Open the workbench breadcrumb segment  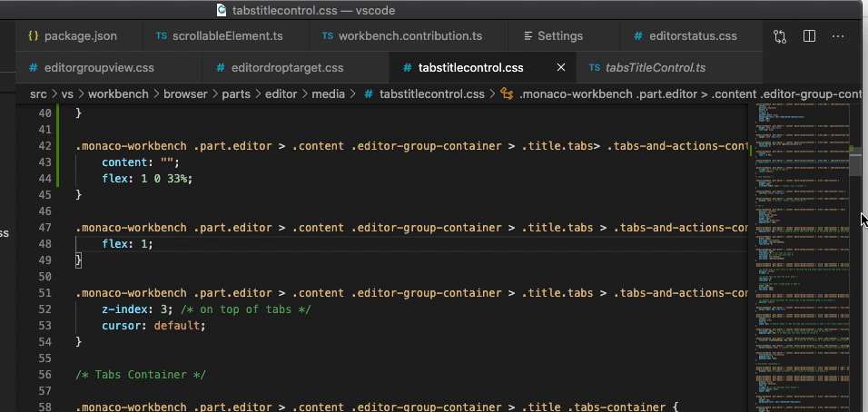coord(118,94)
